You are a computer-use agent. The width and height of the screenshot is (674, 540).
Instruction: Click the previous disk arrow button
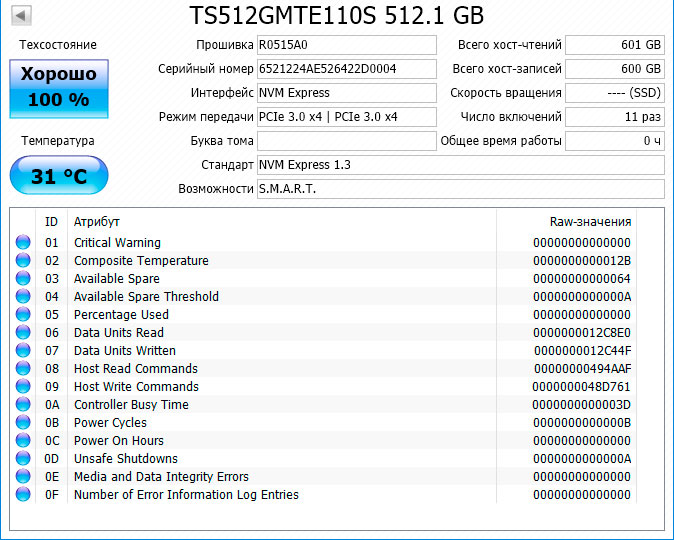coord(21,16)
